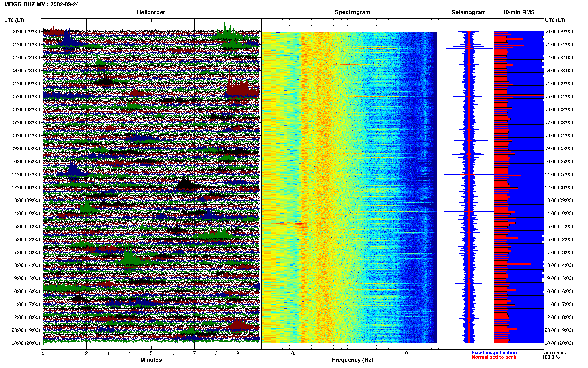Click the left 'UTC (LT)' axis label
Image resolution: width=588 pixels, height=368 pixels.
[14, 20]
